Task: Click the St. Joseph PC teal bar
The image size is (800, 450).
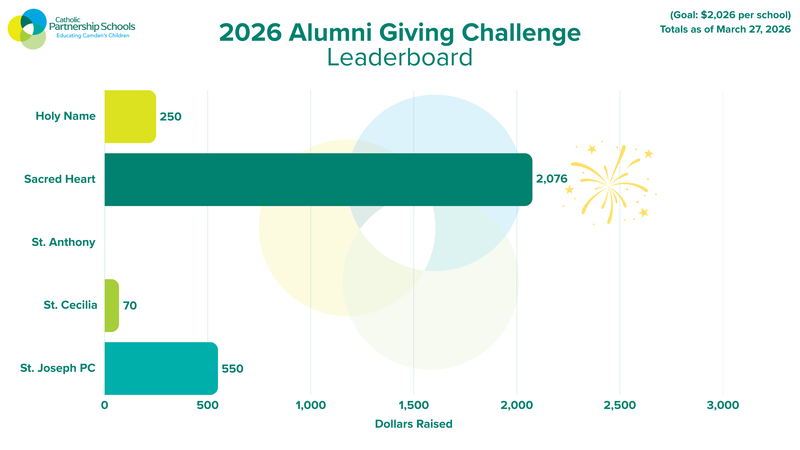Action: [x=160, y=368]
